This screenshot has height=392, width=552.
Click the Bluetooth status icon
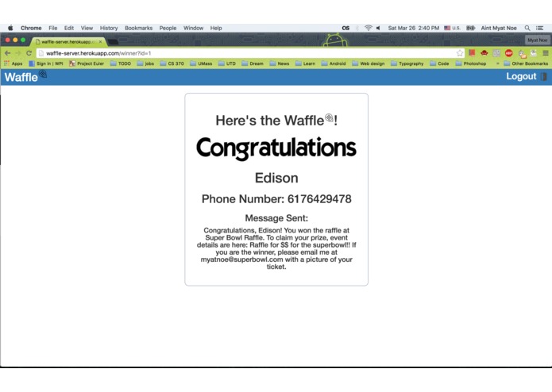click(x=357, y=28)
